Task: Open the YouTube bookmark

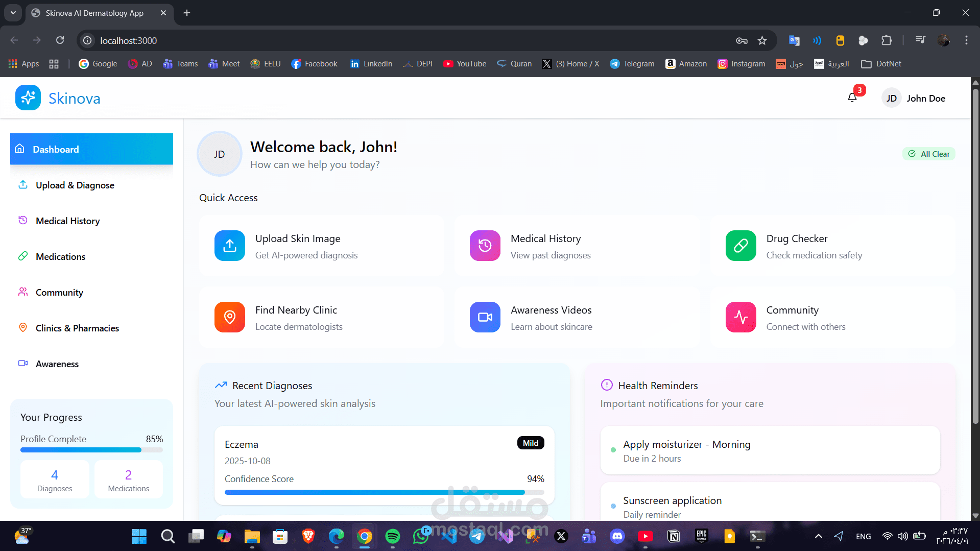Action: point(465,63)
